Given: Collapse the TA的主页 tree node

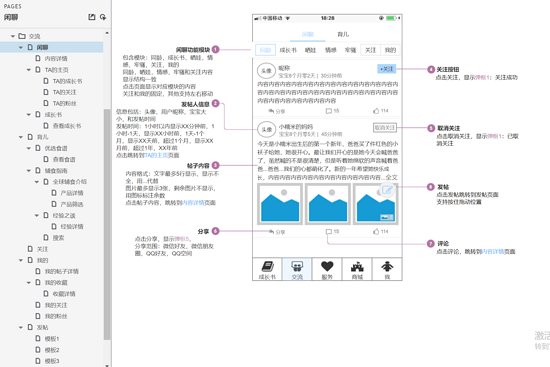Looking at the screenshot, I should [x=29, y=70].
